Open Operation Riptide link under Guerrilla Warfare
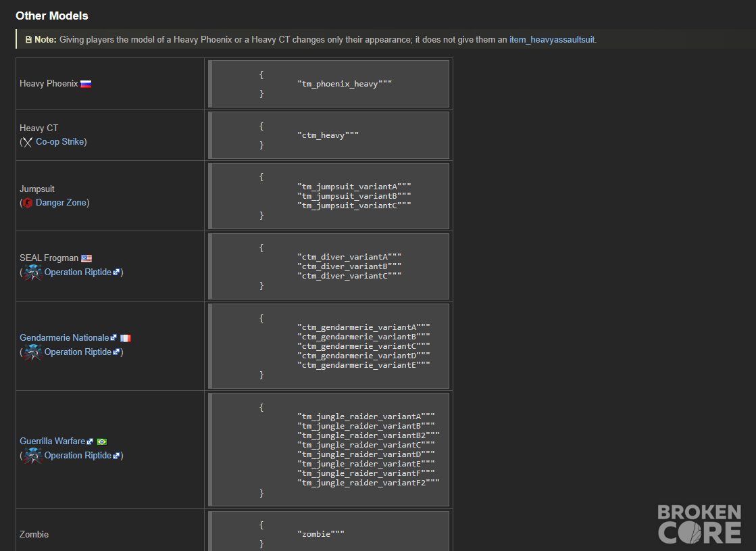 (78, 455)
